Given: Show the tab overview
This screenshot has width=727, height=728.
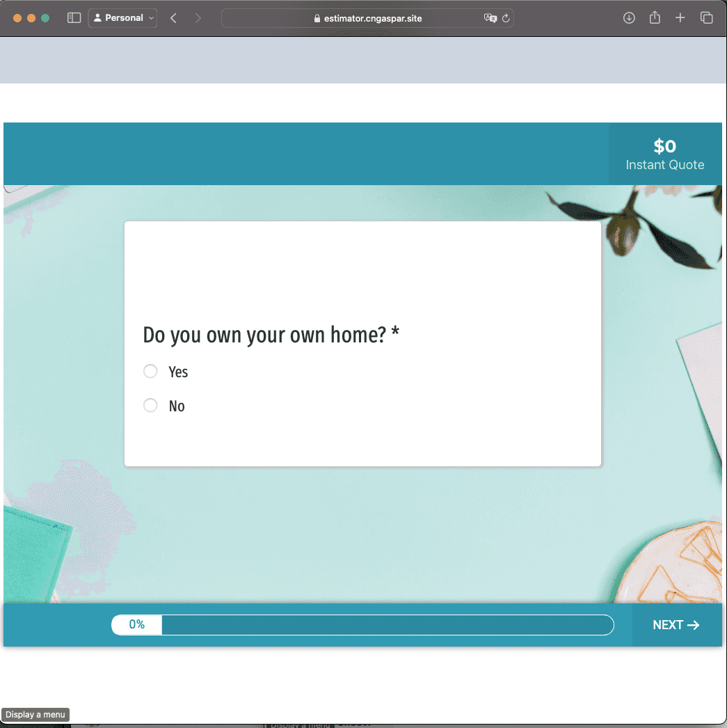Looking at the screenshot, I should [706, 18].
